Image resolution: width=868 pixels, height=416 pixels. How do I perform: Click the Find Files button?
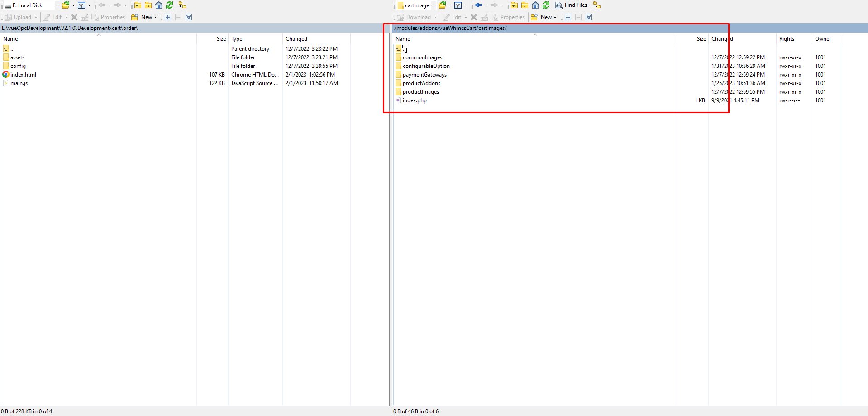[571, 5]
